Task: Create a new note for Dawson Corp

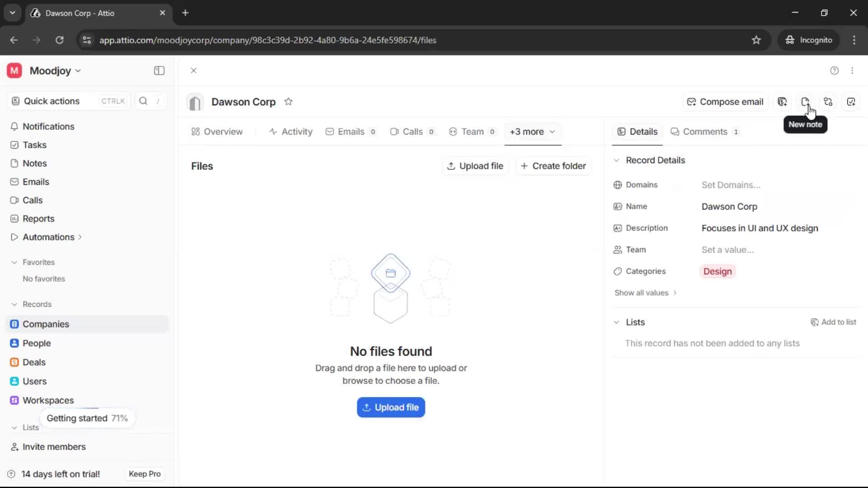Action: coord(805,102)
